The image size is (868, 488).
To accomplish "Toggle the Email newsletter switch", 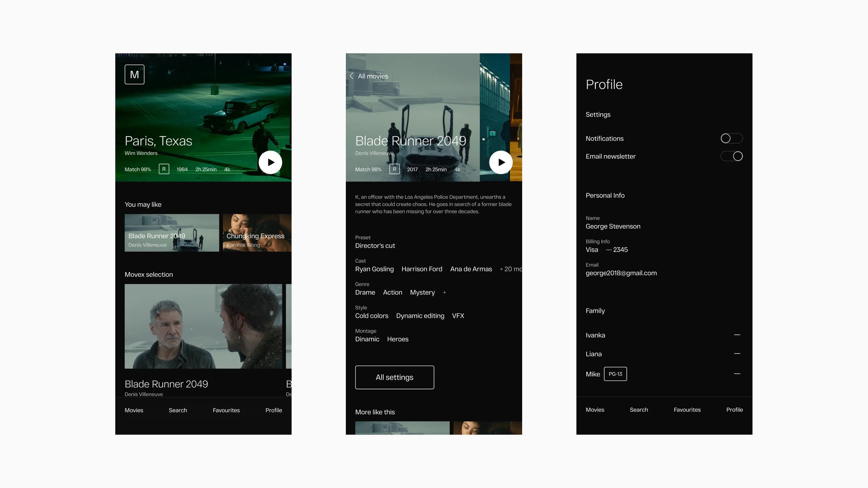I will 732,156.
